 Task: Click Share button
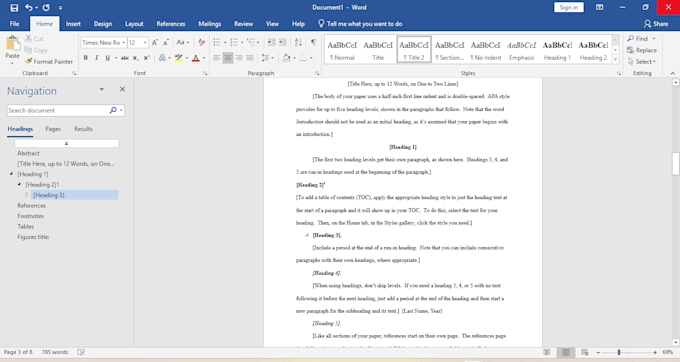click(656, 24)
